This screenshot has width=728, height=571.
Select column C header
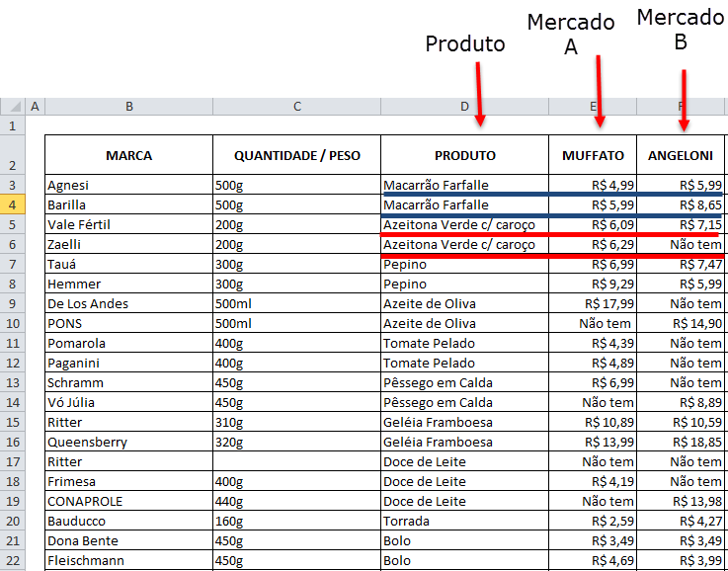click(x=296, y=107)
